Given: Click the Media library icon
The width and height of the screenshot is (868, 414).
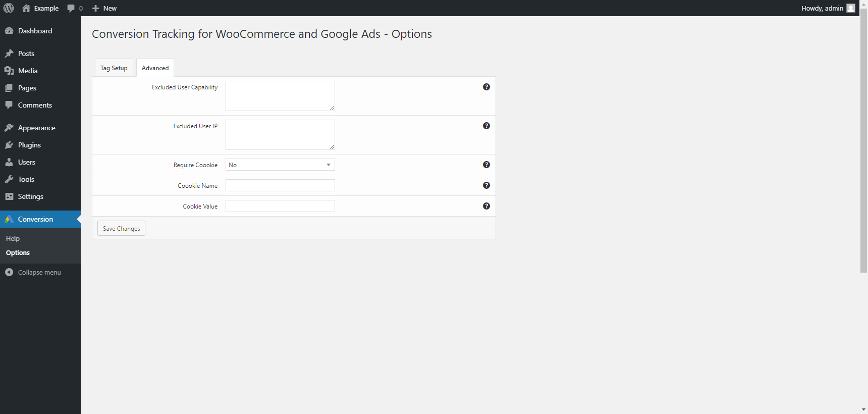Looking at the screenshot, I should pos(9,71).
